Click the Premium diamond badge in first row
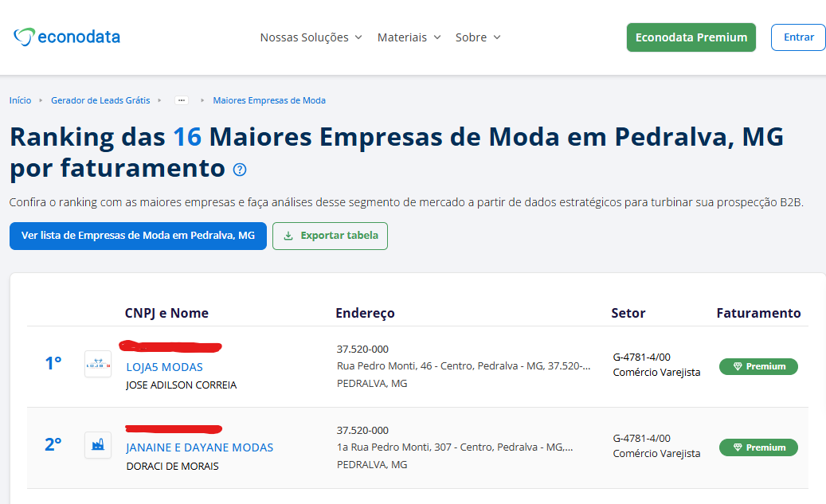 tap(758, 366)
